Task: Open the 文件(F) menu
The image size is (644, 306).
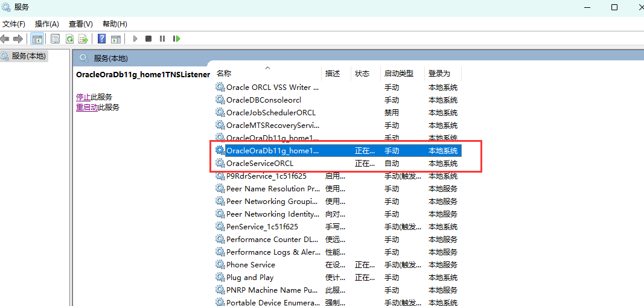Action: 13,24
